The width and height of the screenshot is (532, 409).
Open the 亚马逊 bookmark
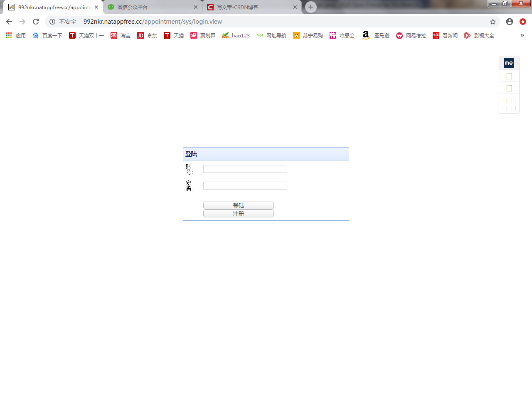pyautogui.click(x=376, y=36)
